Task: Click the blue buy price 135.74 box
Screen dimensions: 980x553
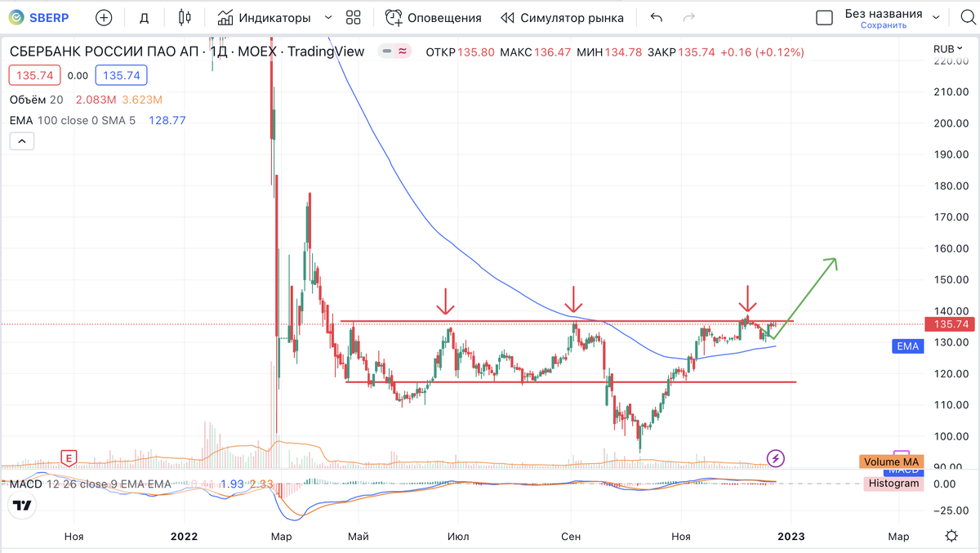Action: click(120, 75)
